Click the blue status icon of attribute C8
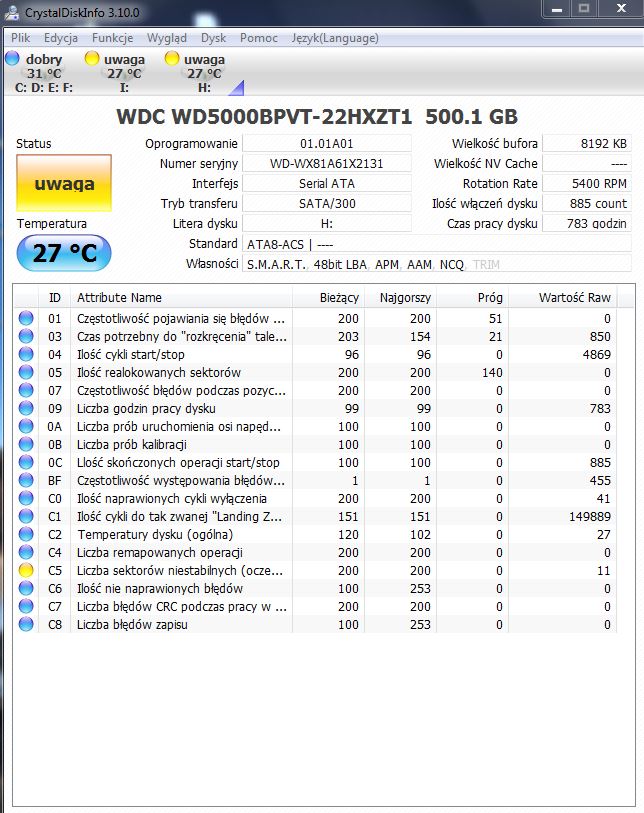 pos(26,624)
